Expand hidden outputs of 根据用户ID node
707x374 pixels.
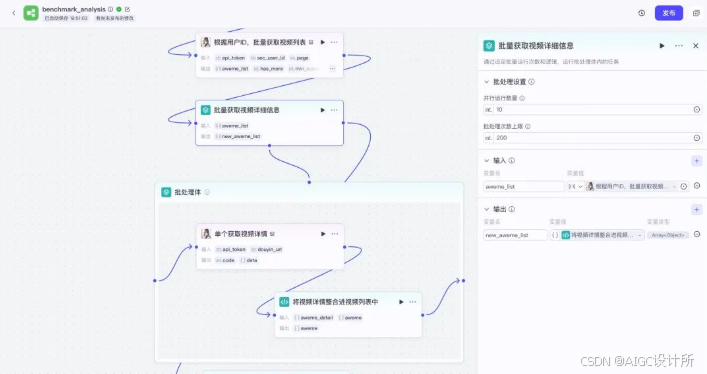click(332, 69)
